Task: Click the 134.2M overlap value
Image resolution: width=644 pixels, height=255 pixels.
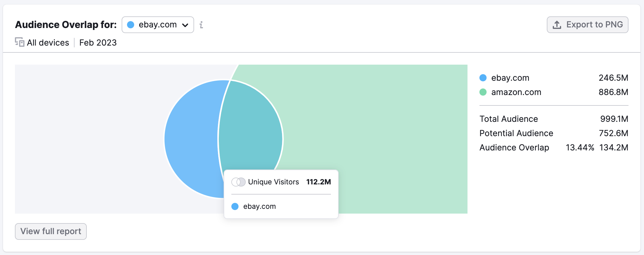Action: point(614,147)
